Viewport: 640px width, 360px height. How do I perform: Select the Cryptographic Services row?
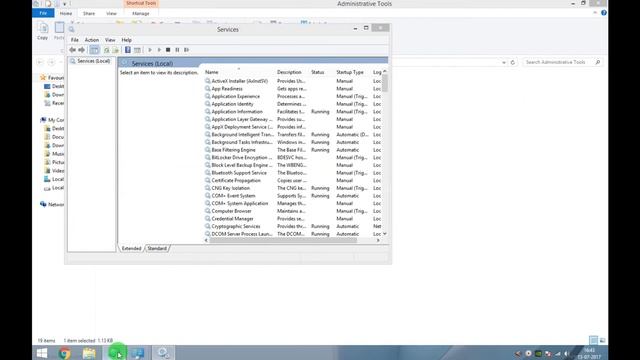click(293, 226)
